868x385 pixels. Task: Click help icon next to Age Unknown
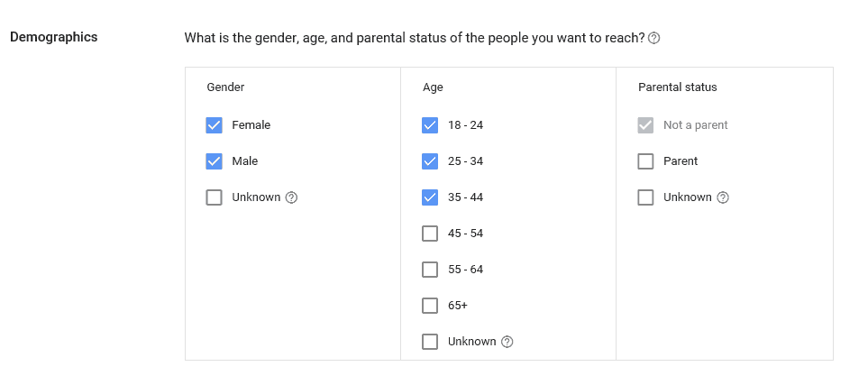507,342
